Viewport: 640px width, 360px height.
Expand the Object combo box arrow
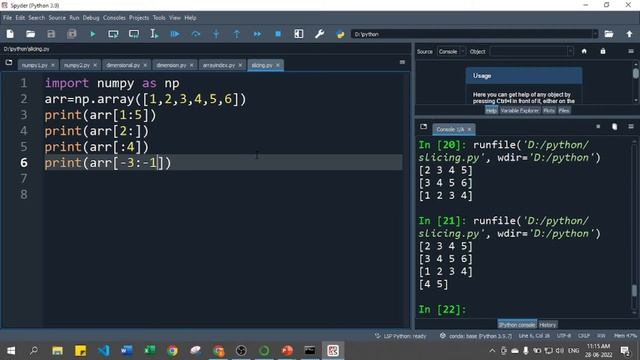(570, 51)
